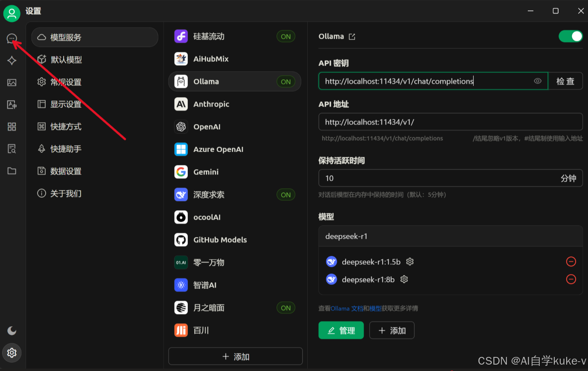Image resolution: width=588 pixels, height=371 pixels.
Task: Click the green 管理 models button
Action: 341,330
